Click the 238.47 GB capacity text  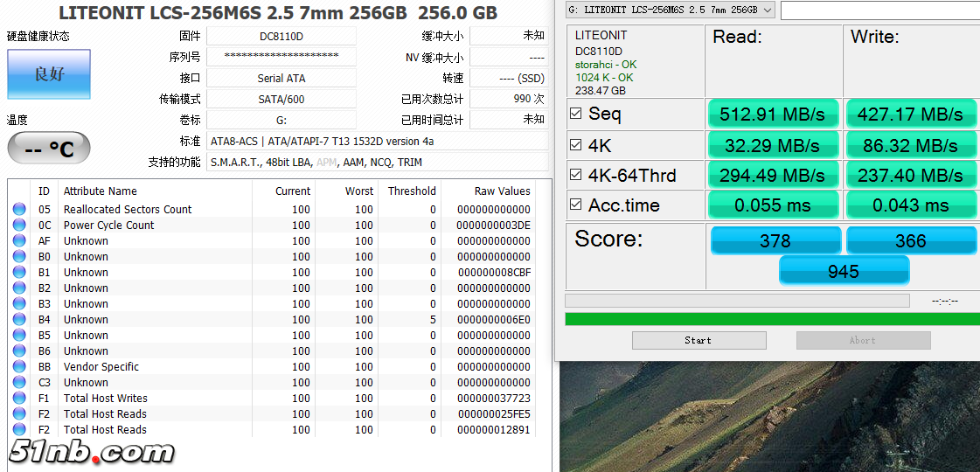[x=600, y=91]
